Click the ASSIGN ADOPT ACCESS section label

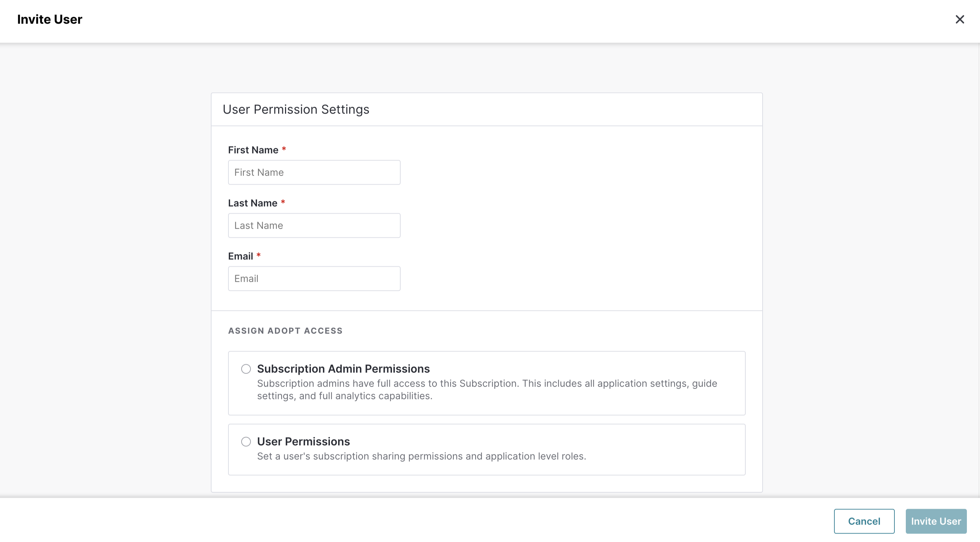point(285,331)
